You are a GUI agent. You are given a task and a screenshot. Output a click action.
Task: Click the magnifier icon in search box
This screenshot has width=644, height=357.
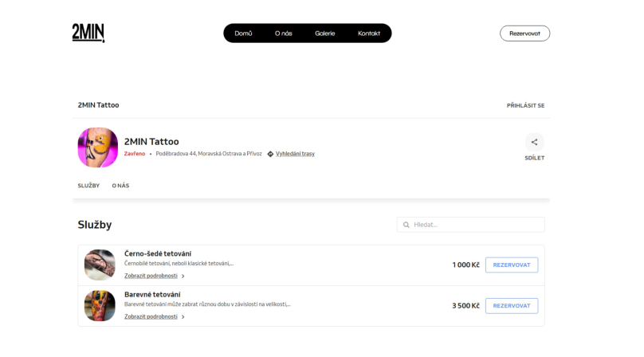coord(406,225)
